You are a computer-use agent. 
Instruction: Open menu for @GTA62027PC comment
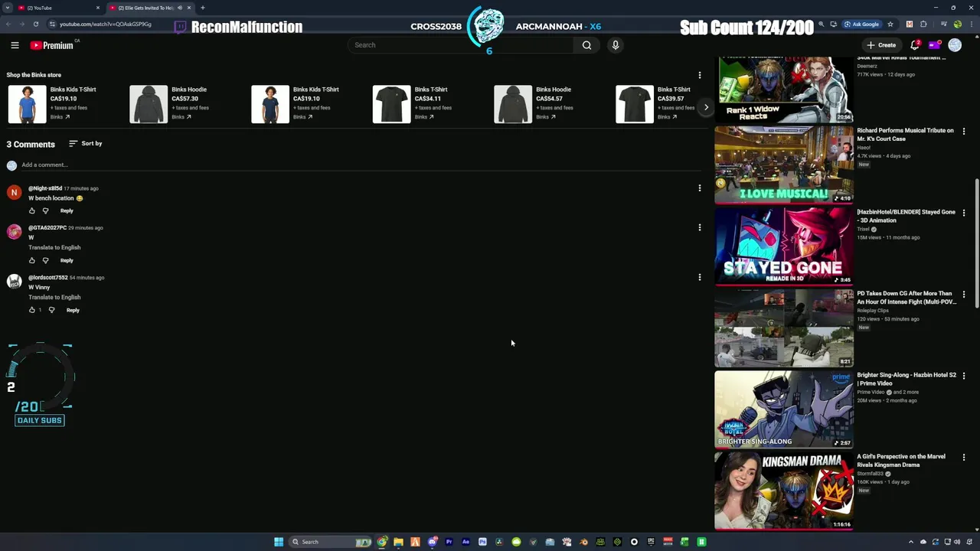pos(699,227)
